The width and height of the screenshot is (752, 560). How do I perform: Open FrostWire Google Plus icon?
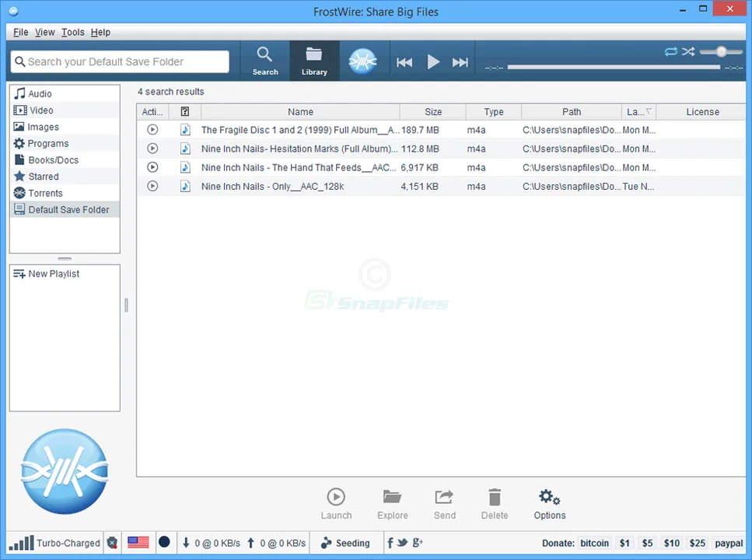(418, 543)
